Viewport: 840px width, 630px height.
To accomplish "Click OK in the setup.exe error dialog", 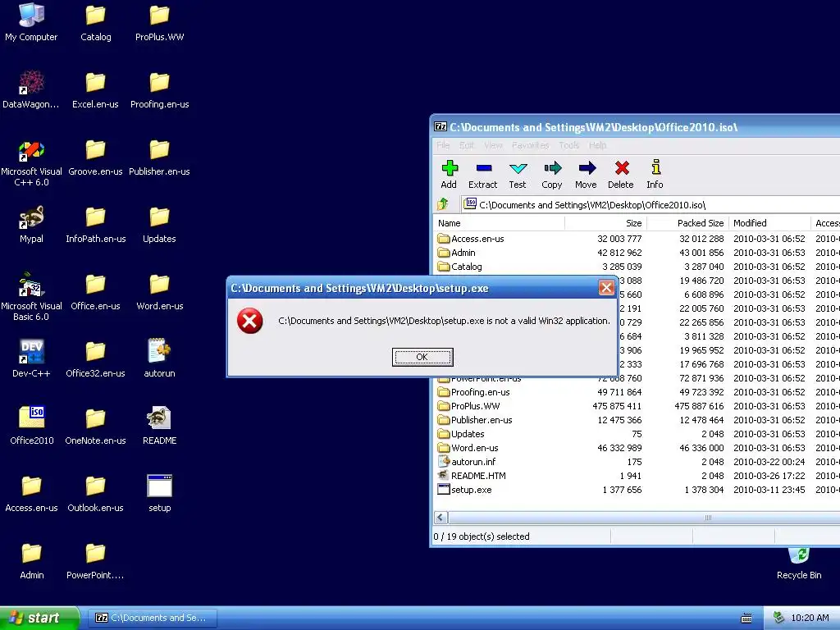I will tap(422, 357).
